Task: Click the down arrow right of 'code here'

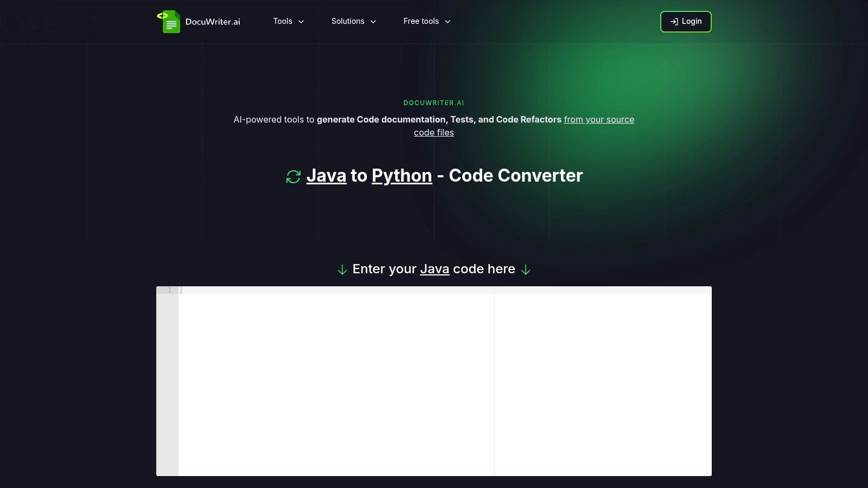Action: (526, 269)
